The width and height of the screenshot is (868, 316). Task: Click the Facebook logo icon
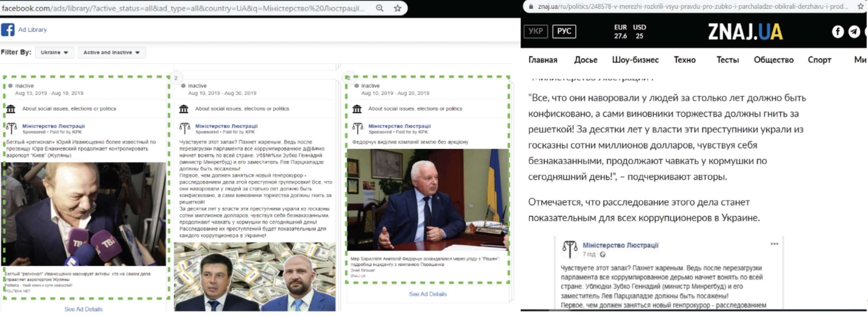point(7,30)
